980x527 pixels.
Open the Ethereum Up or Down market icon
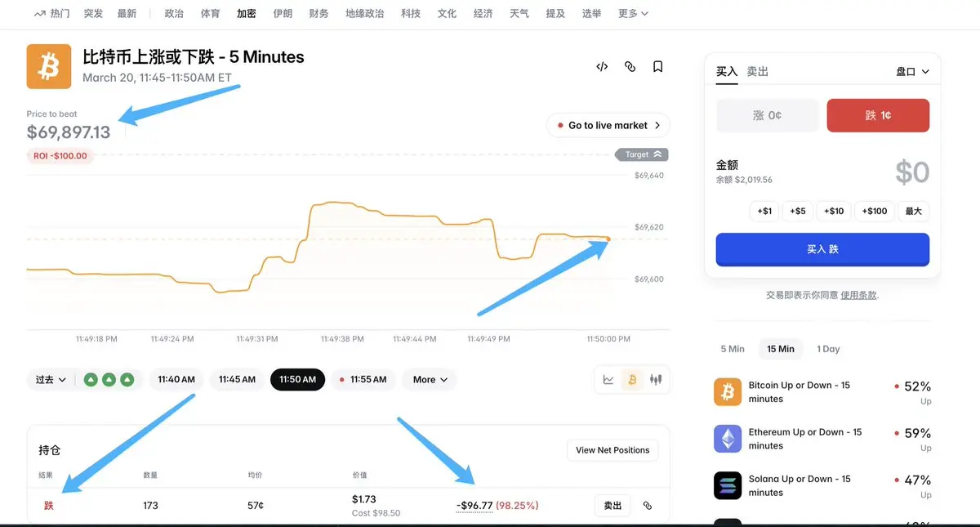728,439
